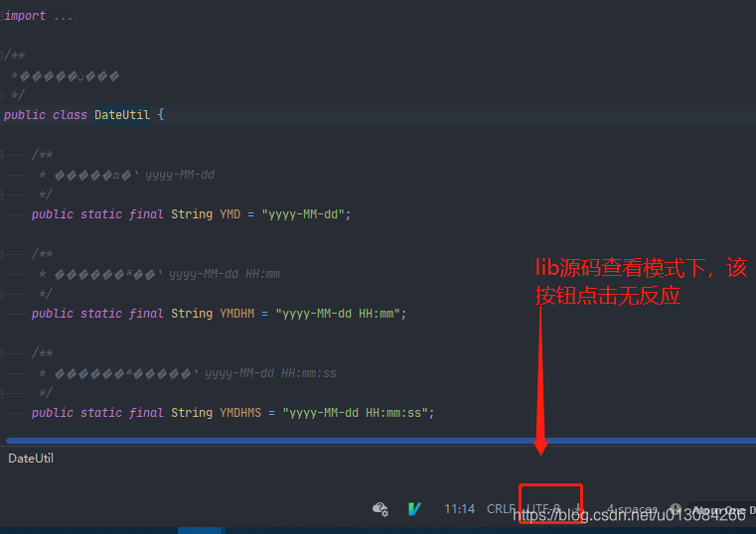
Task: Open the UTF-8 file encoding selector
Action: 543,509
